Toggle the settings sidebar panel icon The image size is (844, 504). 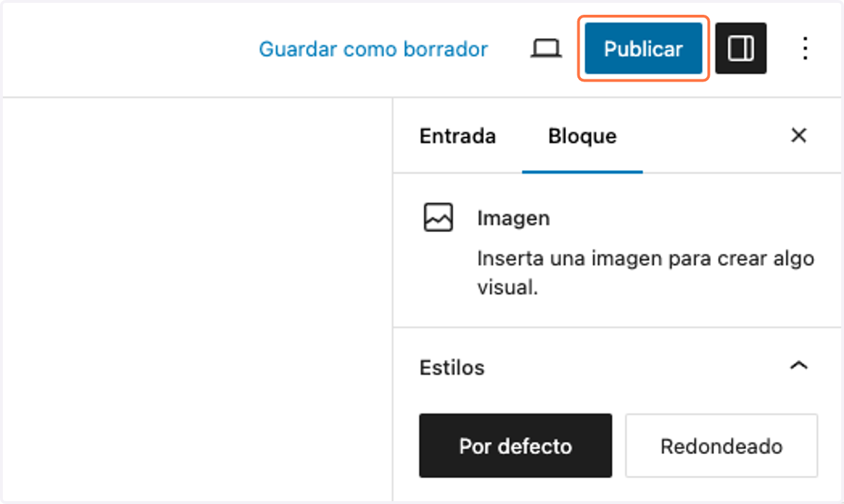(x=741, y=49)
